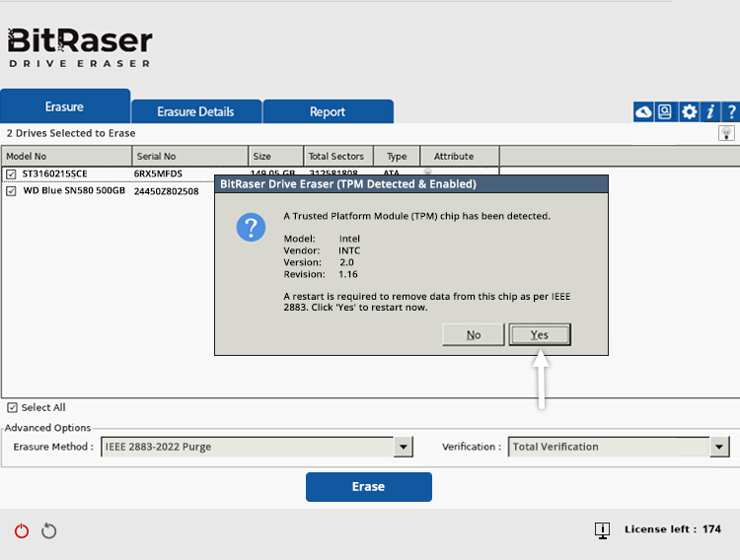Screen dimensions: 740x560
Task: Open the Verification dropdown arrow
Action: click(x=719, y=448)
